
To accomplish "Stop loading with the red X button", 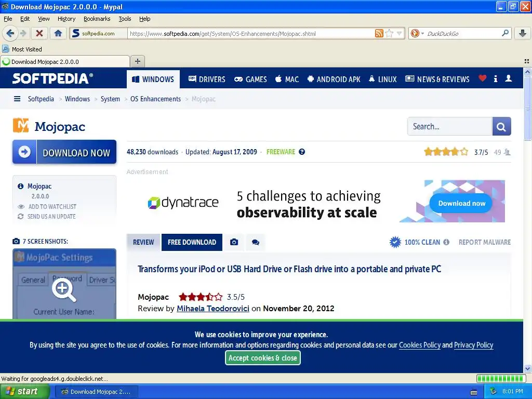I will tap(39, 33).
